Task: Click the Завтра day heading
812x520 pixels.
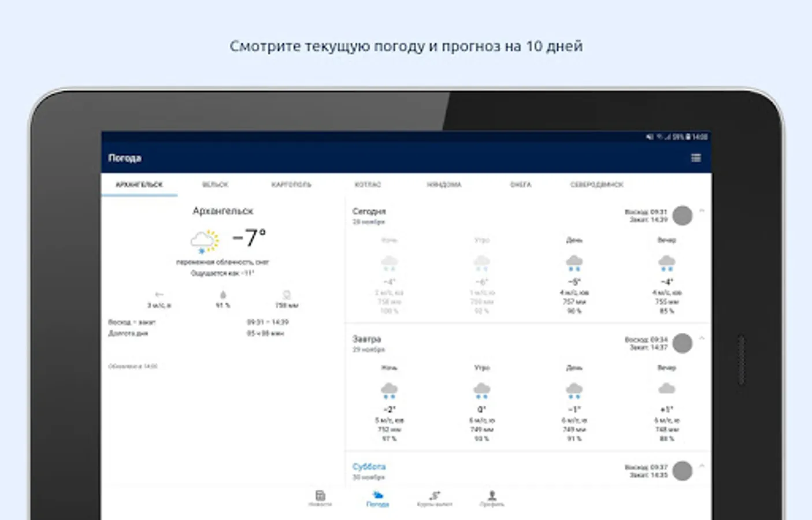Action: (366, 339)
